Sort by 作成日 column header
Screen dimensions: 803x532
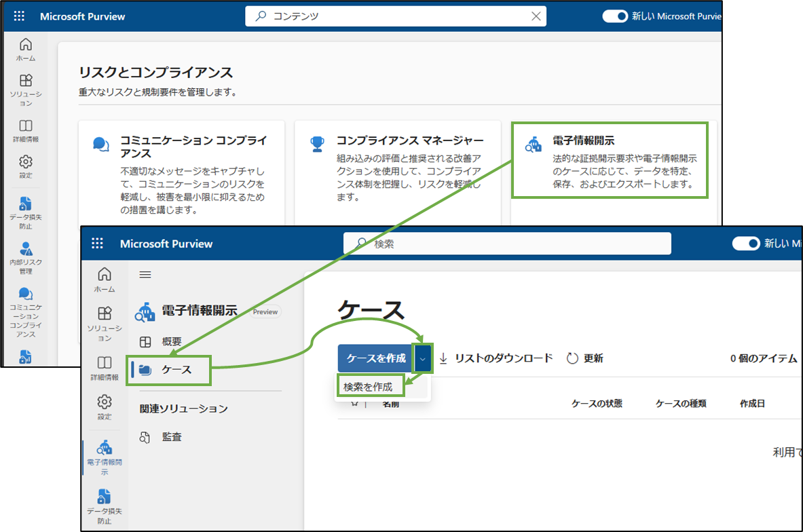coord(752,404)
